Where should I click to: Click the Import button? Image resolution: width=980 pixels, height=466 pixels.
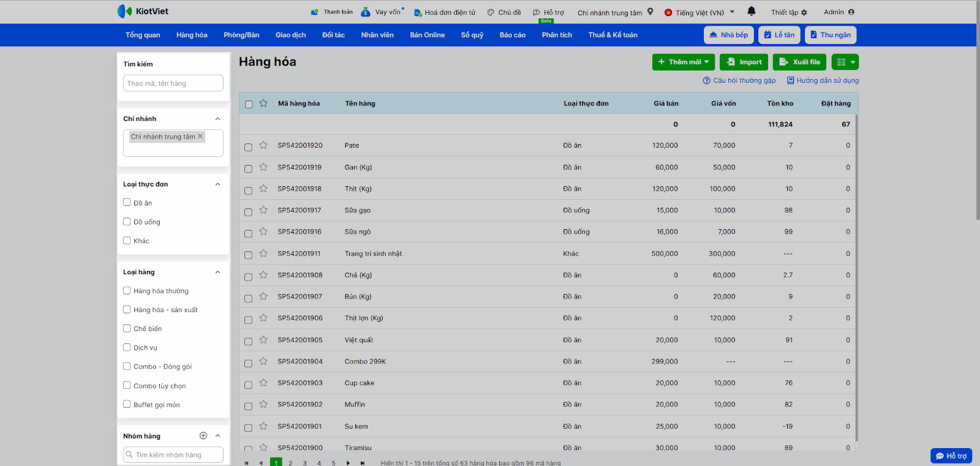click(x=744, y=62)
